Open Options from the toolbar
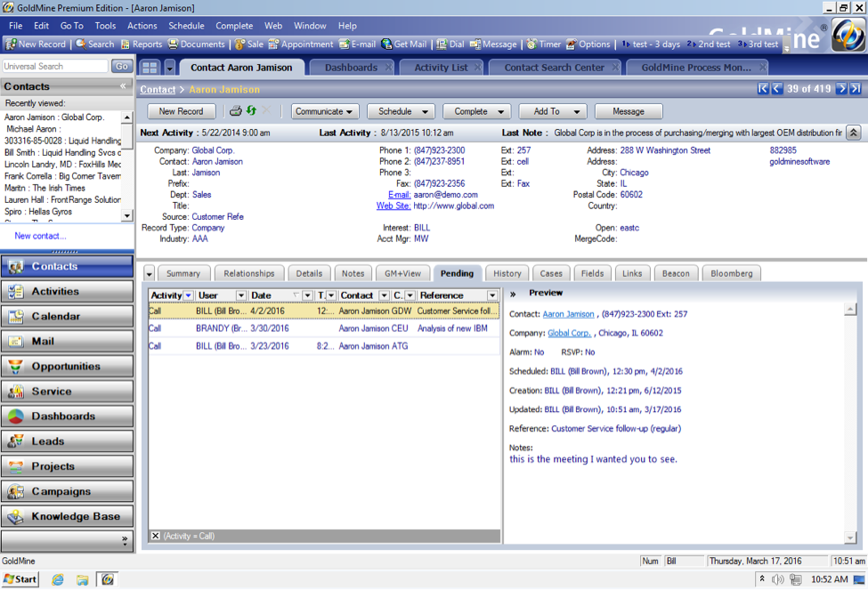Viewport: 868px width, 590px height. click(588, 44)
